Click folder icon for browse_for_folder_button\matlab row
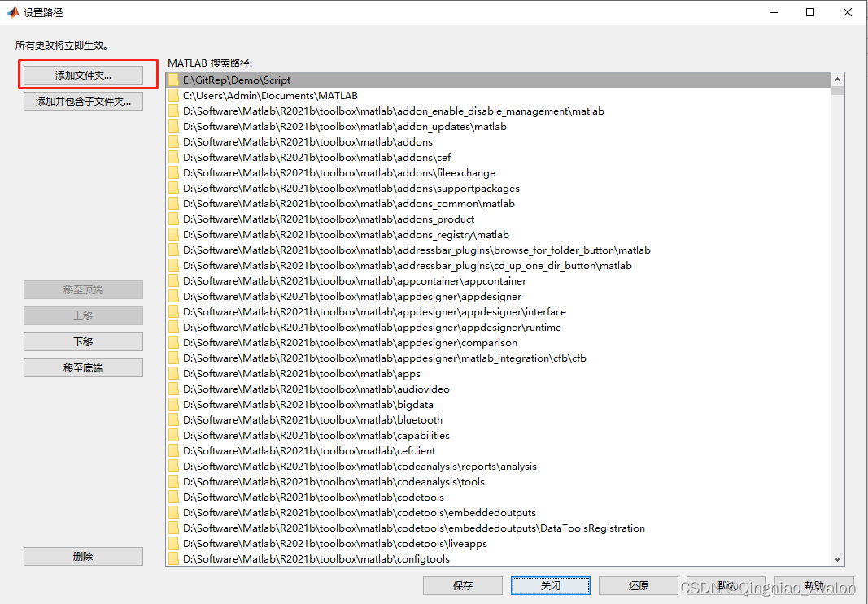Viewport: 868px width, 604px height. click(x=174, y=250)
